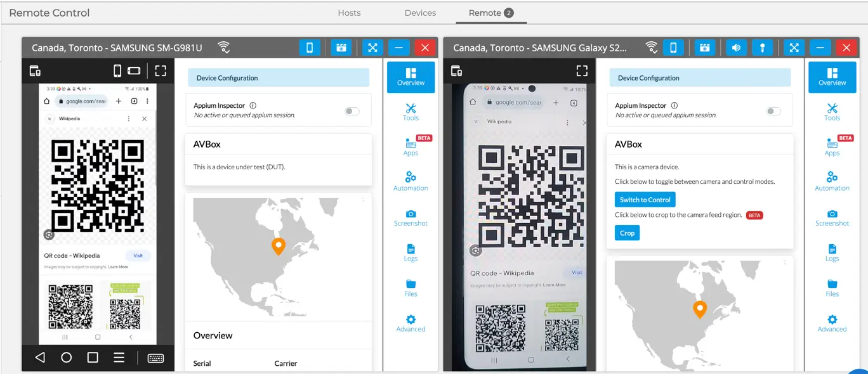Viewport: 868px width, 374px height.
Task: Click video recording icon in Galaxy S2 title bar
Action: point(705,48)
